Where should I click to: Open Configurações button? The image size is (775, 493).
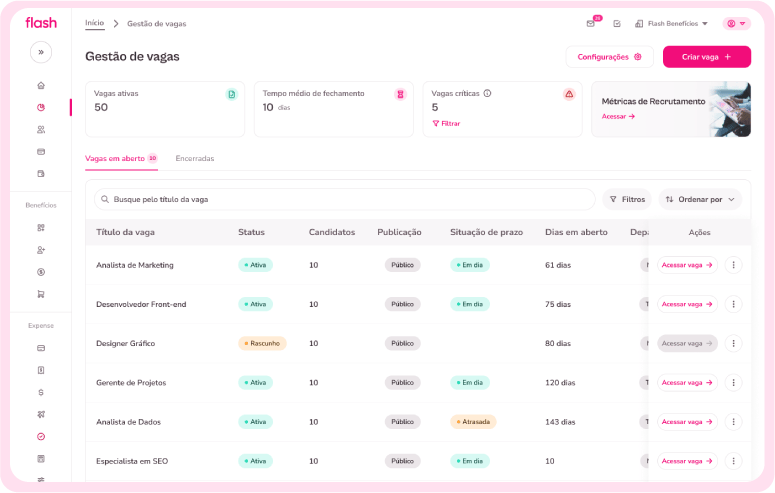[609, 57]
